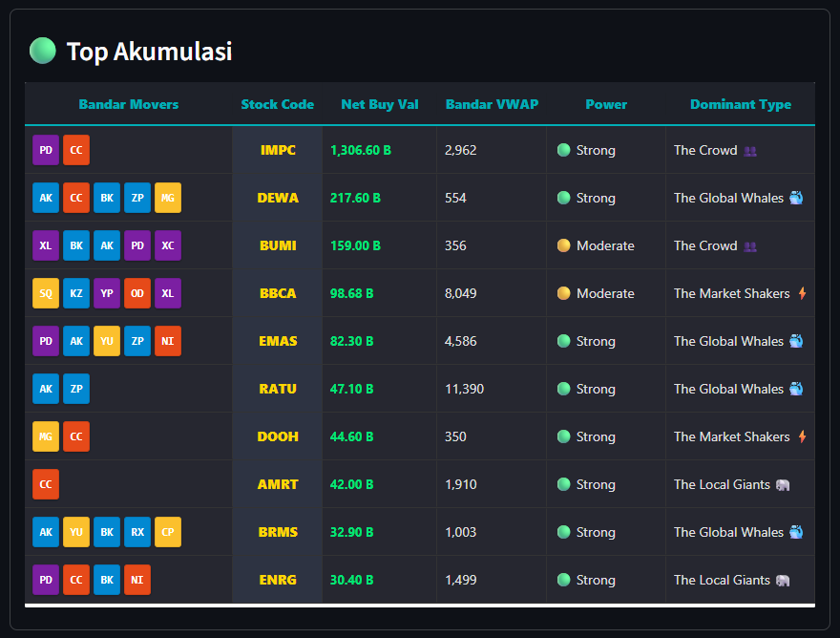Select the EMAS stock code

point(278,341)
